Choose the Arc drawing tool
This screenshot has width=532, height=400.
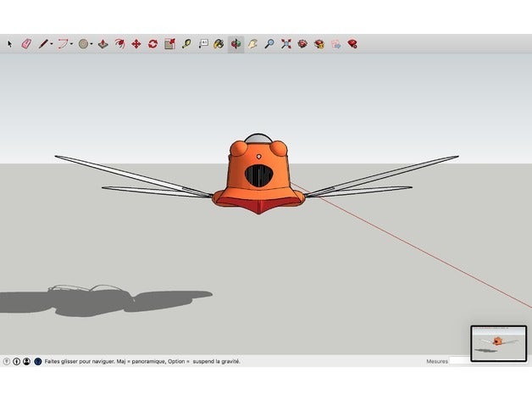click(x=62, y=43)
